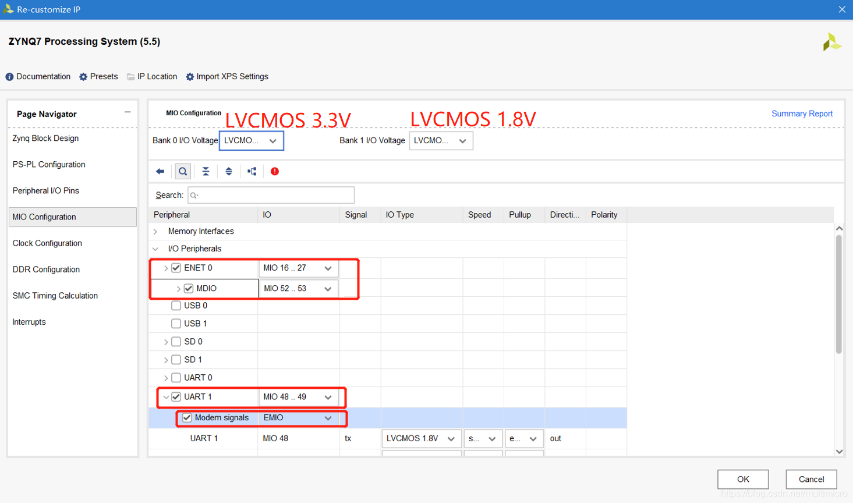This screenshot has width=853, height=504.
Task: Open the MIO 48 LVCMOS 1.8V IO Type dropdown
Action: (x=422, y=439)
